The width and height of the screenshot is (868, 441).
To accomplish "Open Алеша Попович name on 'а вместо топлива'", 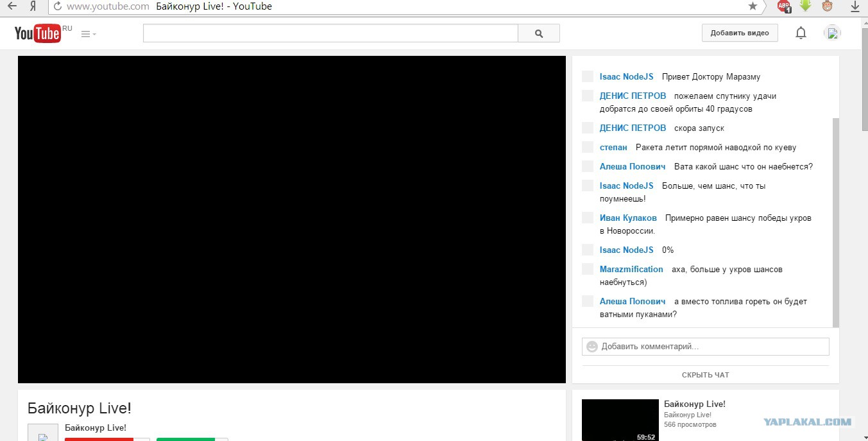I will click(x=633, y=301).
